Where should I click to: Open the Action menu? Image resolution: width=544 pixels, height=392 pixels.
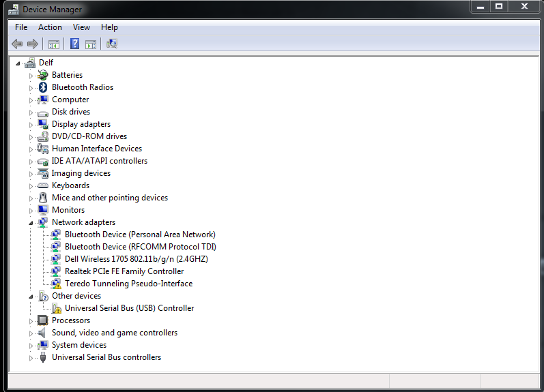pyautogui.click(x=50, y=27)
